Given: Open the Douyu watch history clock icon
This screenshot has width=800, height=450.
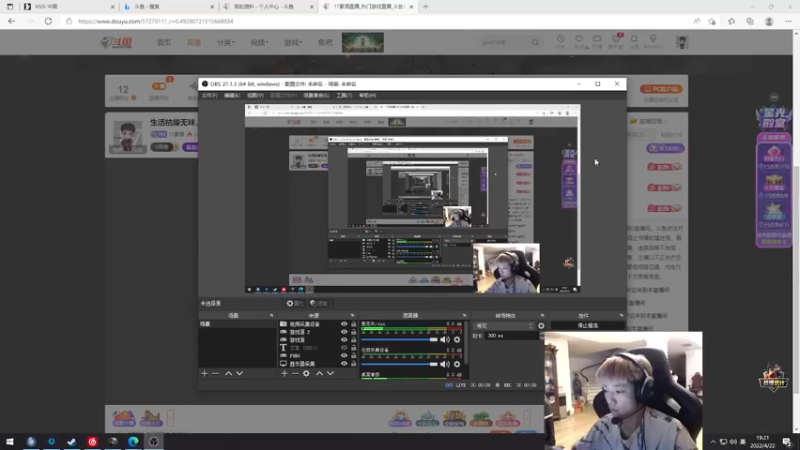Looking at the screenshot, I should coord(560,41).
